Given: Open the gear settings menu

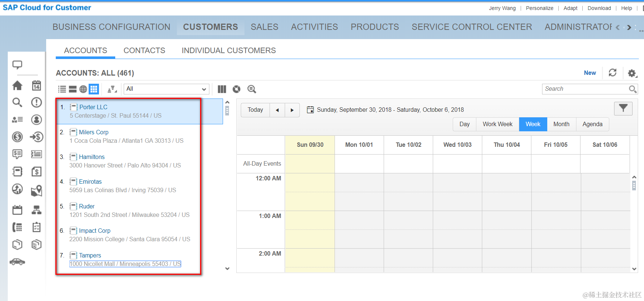Looking at the screenshot, I should coord(632,73).
